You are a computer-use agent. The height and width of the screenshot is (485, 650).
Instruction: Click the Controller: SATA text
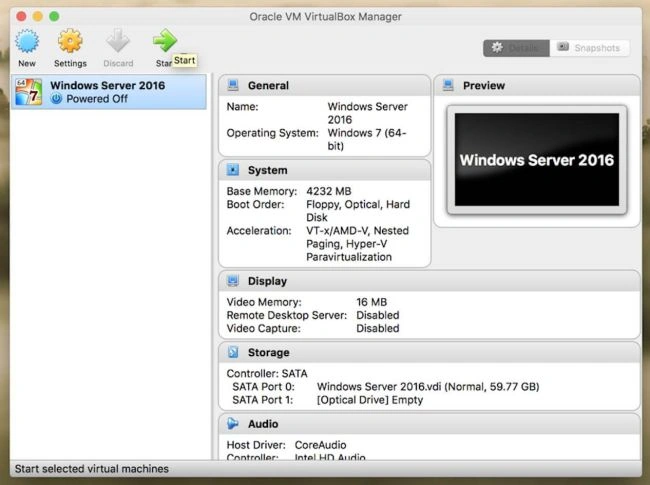[x=267, y=373]
